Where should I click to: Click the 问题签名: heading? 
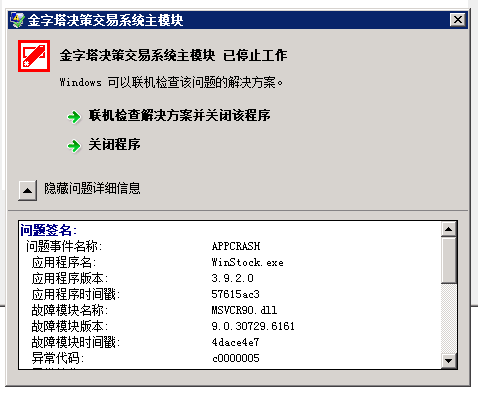49,230
